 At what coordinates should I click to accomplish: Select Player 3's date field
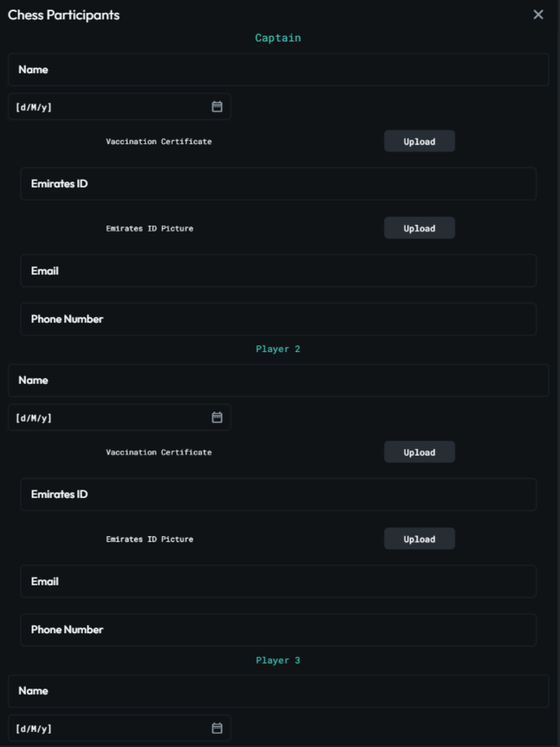click(119, 728)
